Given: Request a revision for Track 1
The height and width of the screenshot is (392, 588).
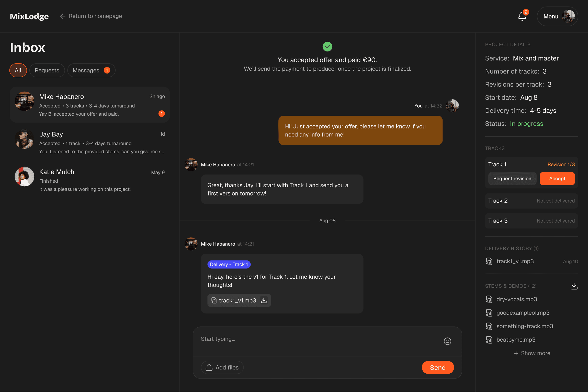Looking at the screenshot, I should 512,178.
